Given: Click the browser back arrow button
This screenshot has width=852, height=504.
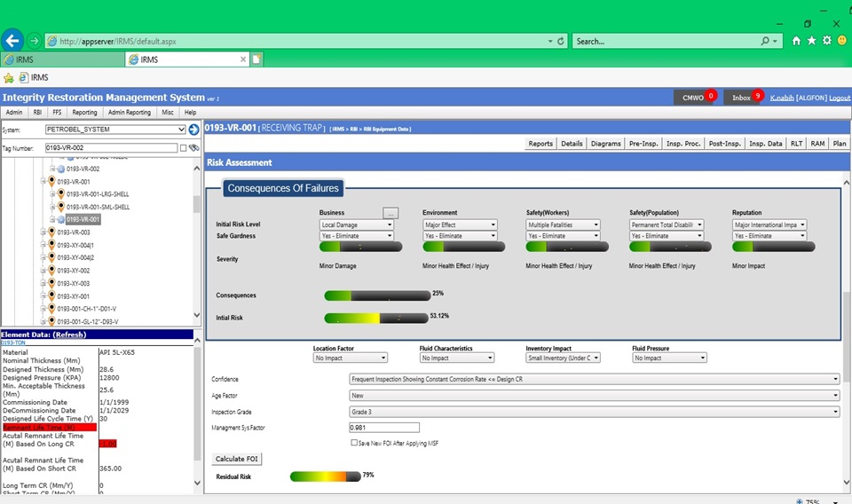Looking at the screenshot, I should (12, 41).
